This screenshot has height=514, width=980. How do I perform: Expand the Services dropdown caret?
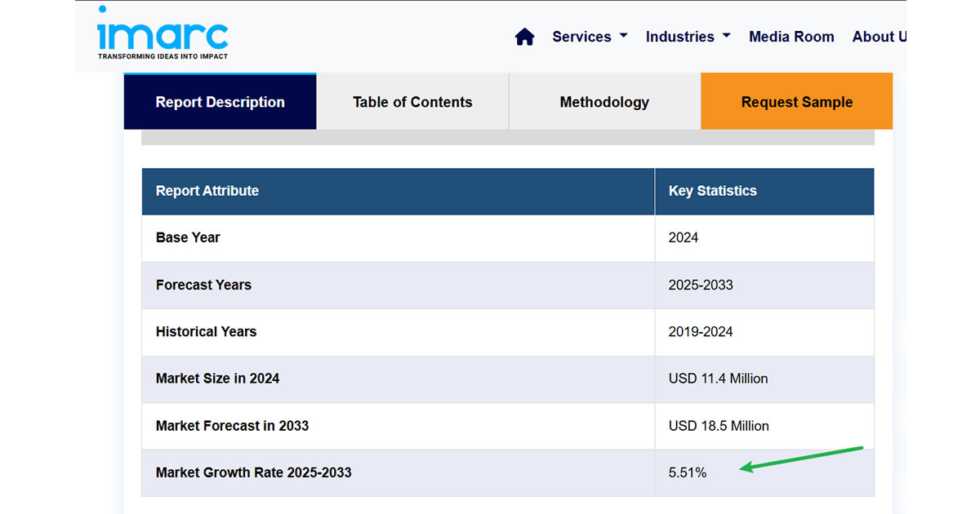624,36
